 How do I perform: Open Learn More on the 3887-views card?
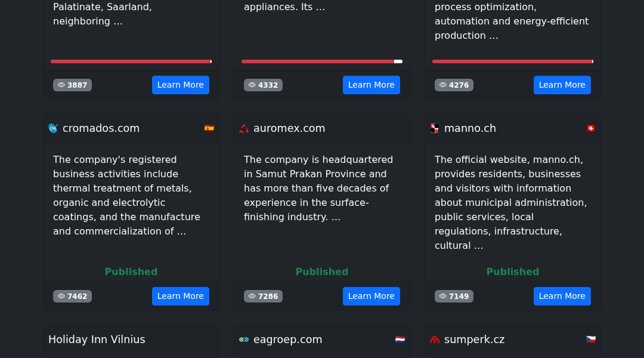coord(180,85)
